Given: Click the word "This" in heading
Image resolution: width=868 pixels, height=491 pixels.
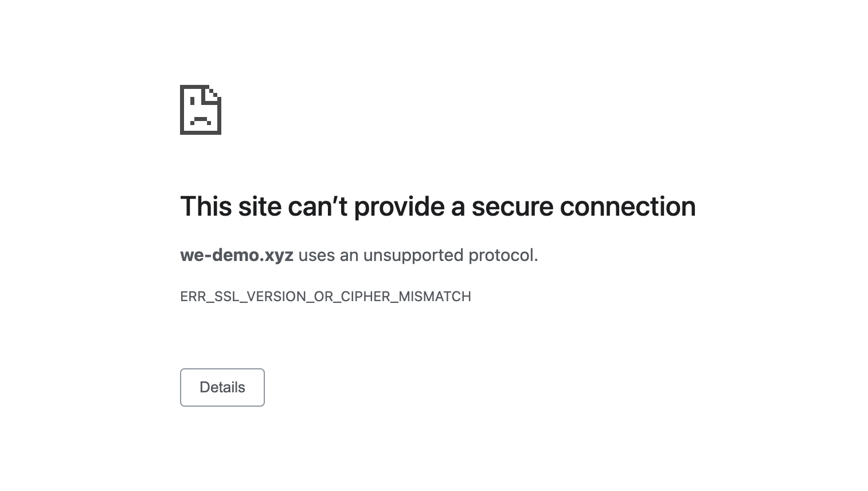Looking at the screenshot, I should (205, 206).
